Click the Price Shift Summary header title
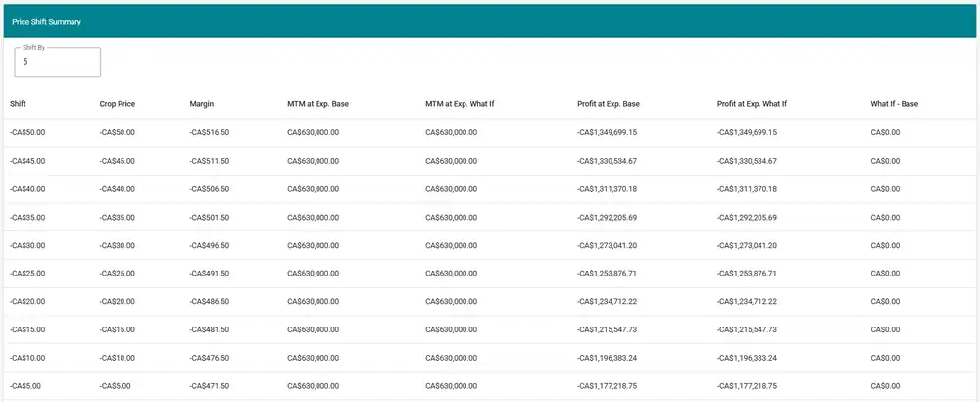Viewport: 980px width, 402px height. coord(46,22)
